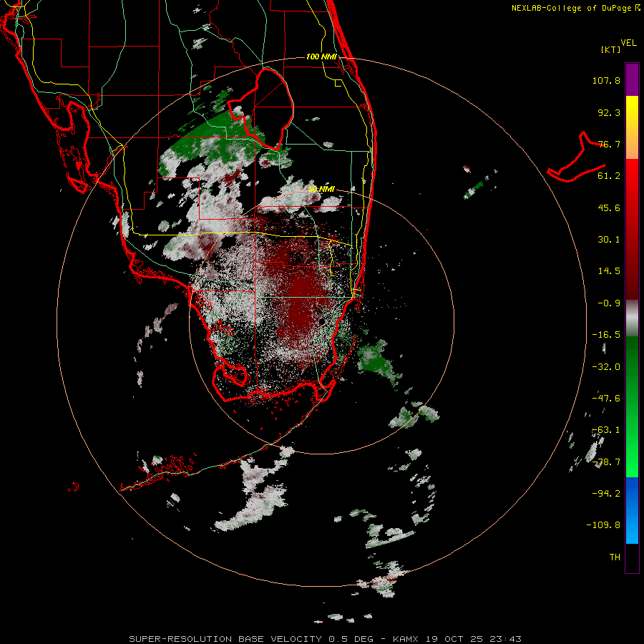This screenshot has width=644, height=644.
Task: Click the -78.7 velocity scale value
Action: coord(606,462)
